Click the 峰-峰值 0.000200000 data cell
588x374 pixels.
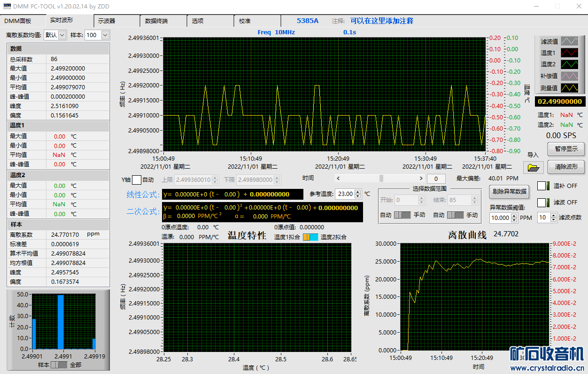pos(77,97)
